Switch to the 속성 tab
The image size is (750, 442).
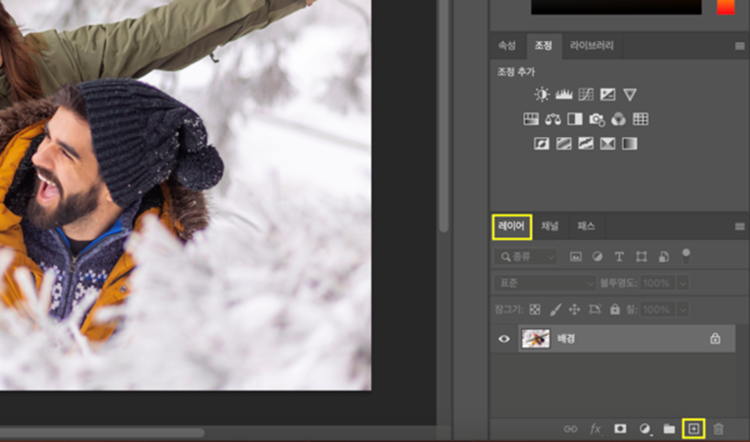click(x=507, y=46)
